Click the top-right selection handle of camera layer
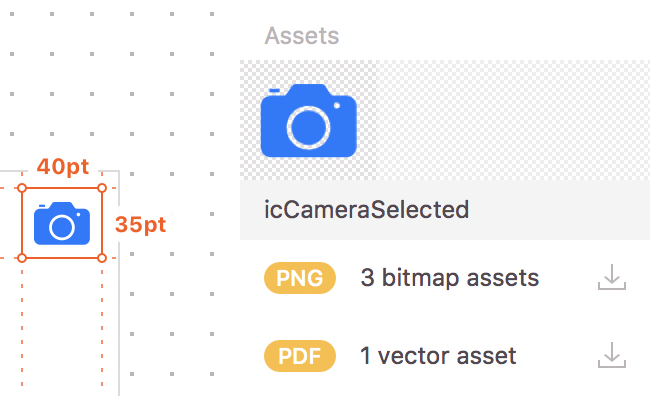The width and height of the screenshot is (650, 396). (x=102, y=188)
